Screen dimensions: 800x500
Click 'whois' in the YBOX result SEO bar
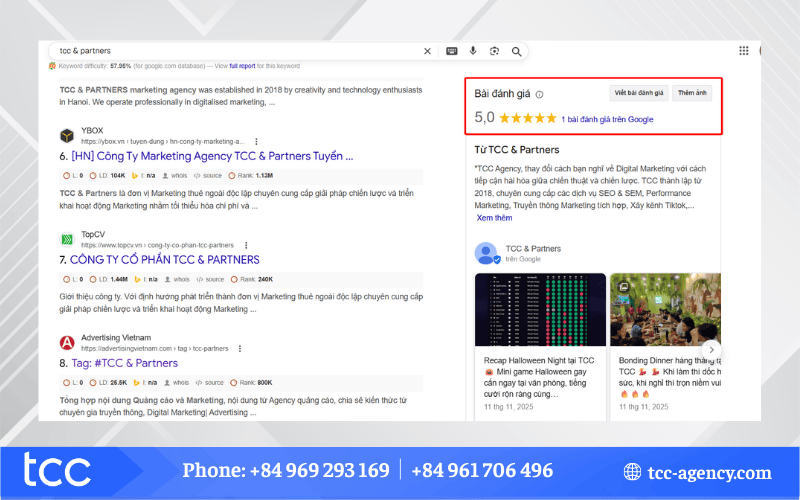pyautogui.click(x=175, y=176)
